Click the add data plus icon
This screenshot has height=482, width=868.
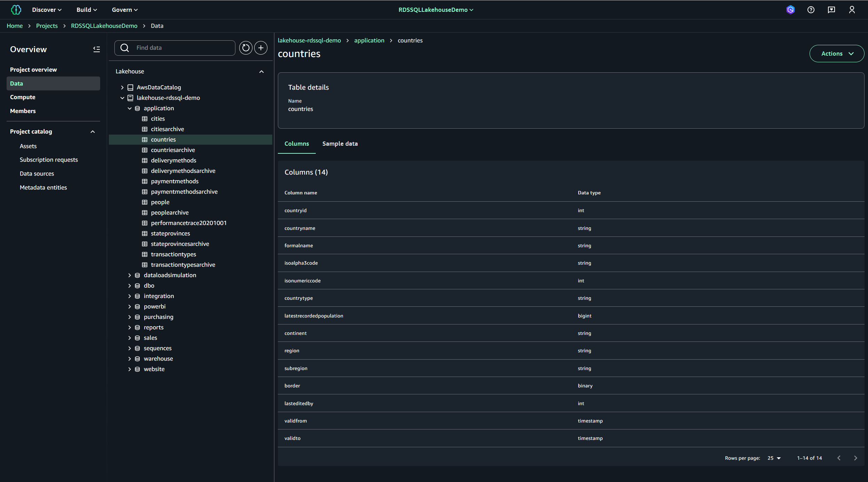[x=261, y=48]
